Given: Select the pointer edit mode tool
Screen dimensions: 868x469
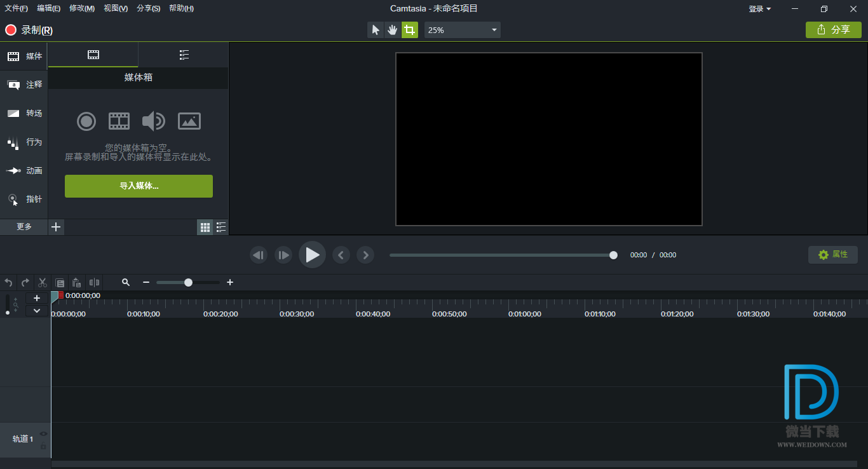Looking at the screenshot, I should point(376,30).
